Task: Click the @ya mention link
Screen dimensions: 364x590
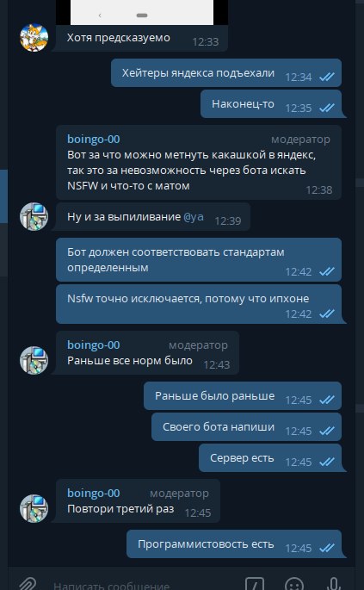Action: tap(194, 217)
